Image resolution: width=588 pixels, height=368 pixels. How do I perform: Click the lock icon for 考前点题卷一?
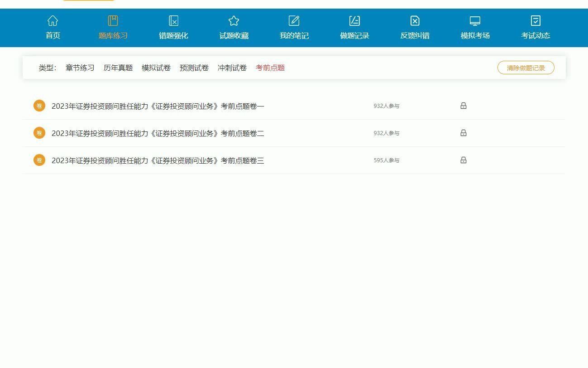point(464,106)
